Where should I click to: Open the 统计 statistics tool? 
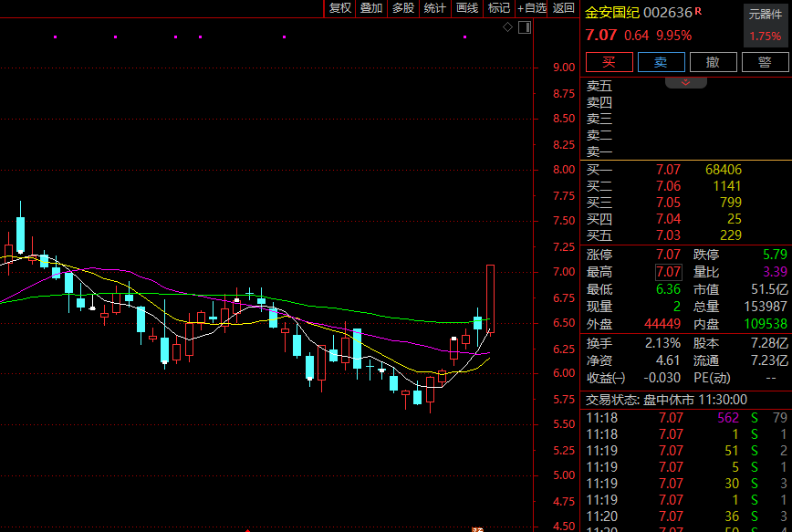pyautogui.click(x=434, y=8)
